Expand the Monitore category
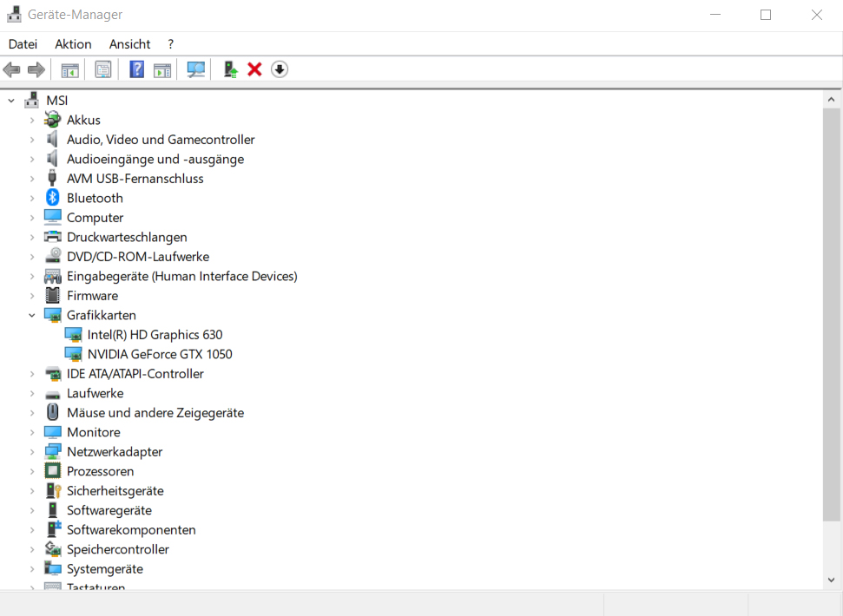 coord(32,432)
